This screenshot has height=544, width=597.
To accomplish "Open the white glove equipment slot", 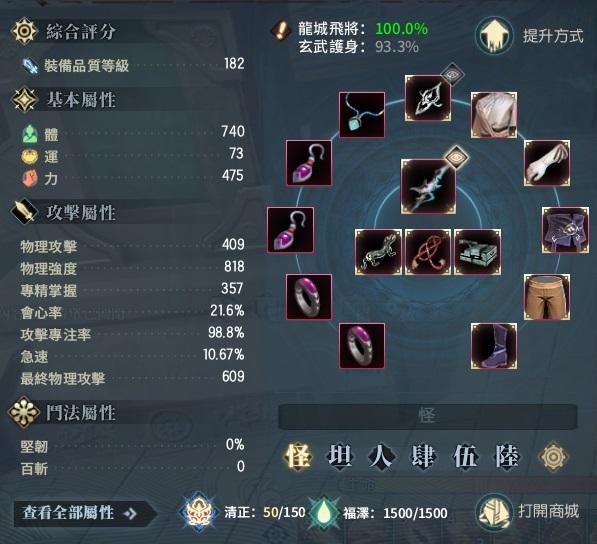I will coord(547,163).
